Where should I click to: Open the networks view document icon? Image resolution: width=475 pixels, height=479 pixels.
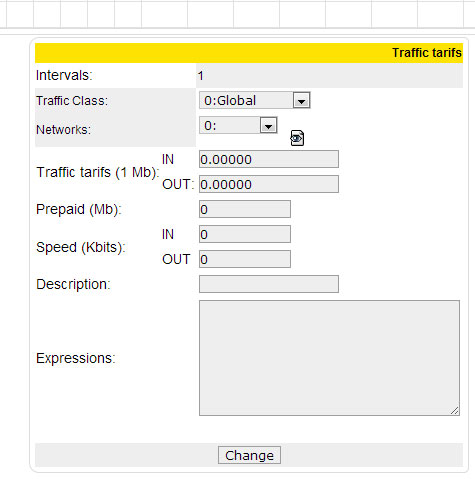coord(297,138)
